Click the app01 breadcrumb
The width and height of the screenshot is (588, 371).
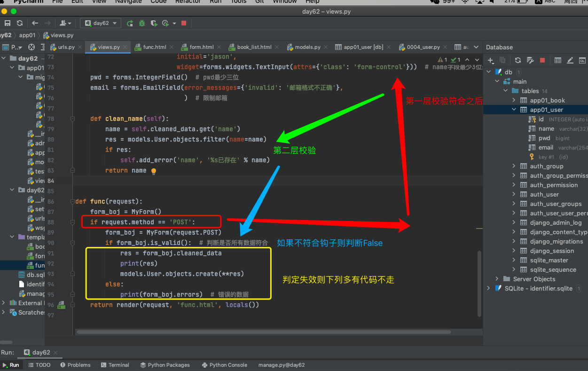tap(27, 35)
